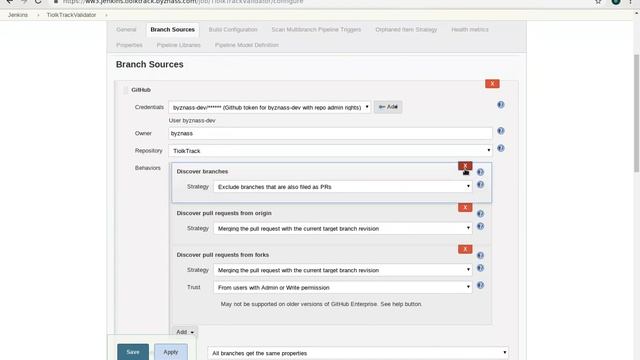Bookmark this page with star icon

[x=598, y=2]
